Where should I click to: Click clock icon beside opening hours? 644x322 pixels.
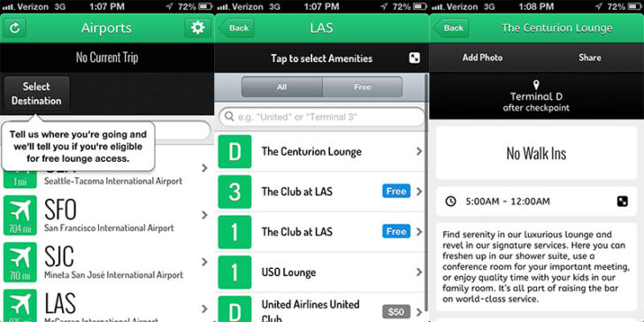451,202
